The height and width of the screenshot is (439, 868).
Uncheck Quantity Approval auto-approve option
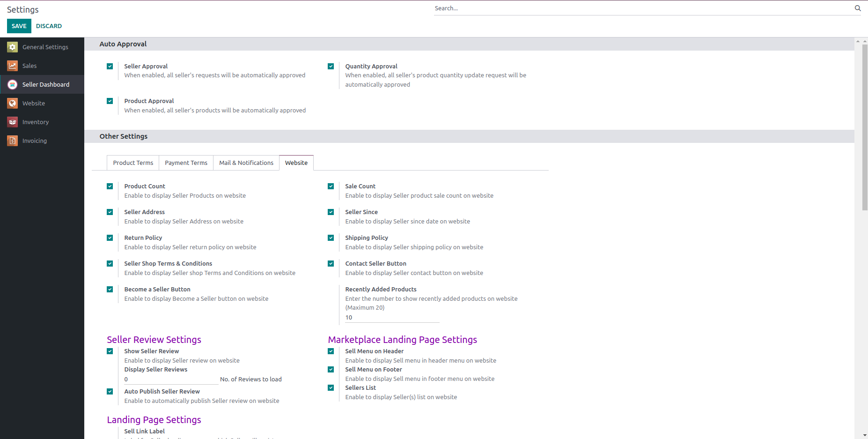click(331, 67)
